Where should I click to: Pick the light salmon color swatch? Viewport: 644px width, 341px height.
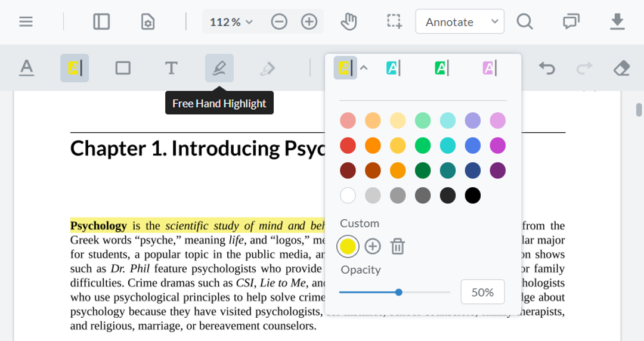pyautogui.click(x=348, y=121)
